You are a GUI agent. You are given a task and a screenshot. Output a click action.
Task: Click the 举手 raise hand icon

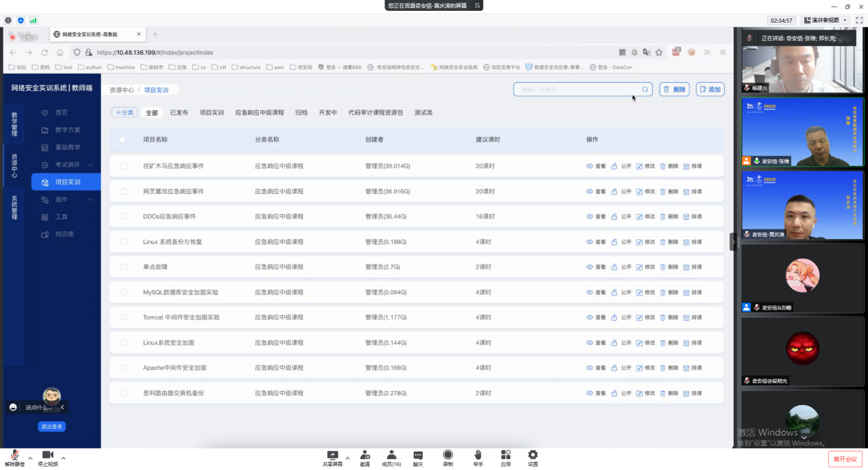coord(478,454)
